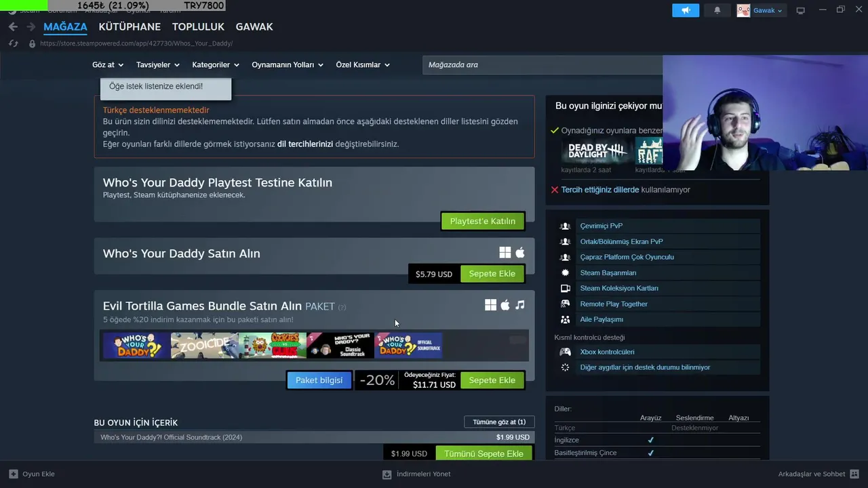Viewport: 868px width, 488px height.
Task: Add Evil Tortilla bundle to cart
Action: (x=492, y=380)
